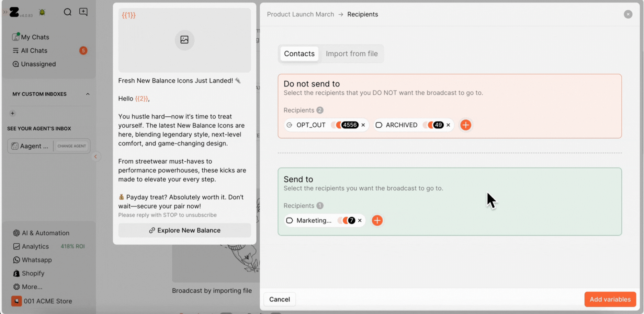
Task: Remove the Marketing recipient
Action: (360, 220)
